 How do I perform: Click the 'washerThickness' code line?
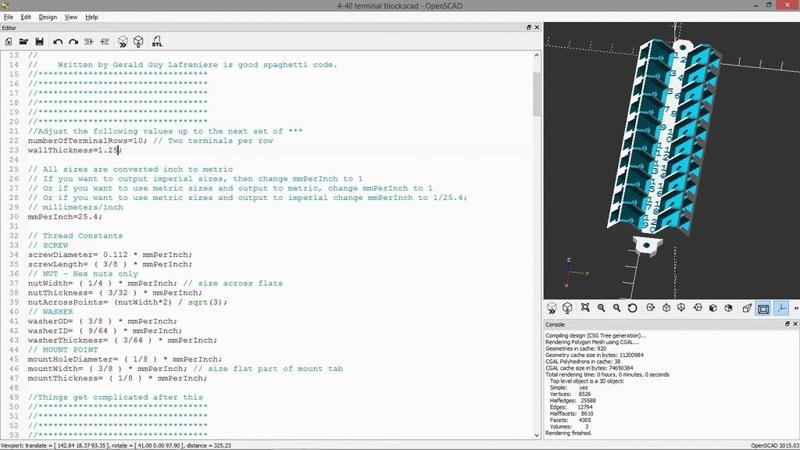[x=122, y=340]
